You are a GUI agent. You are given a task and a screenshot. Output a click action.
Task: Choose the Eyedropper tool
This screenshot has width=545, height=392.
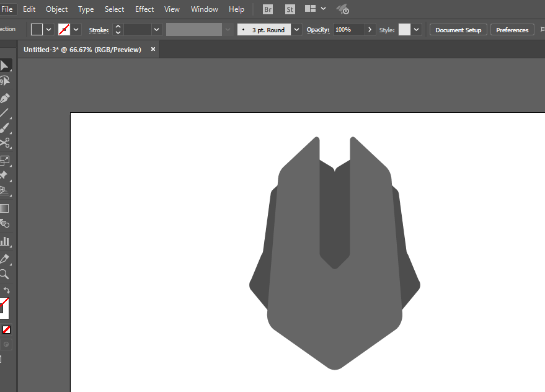click(x=5, y=259)
